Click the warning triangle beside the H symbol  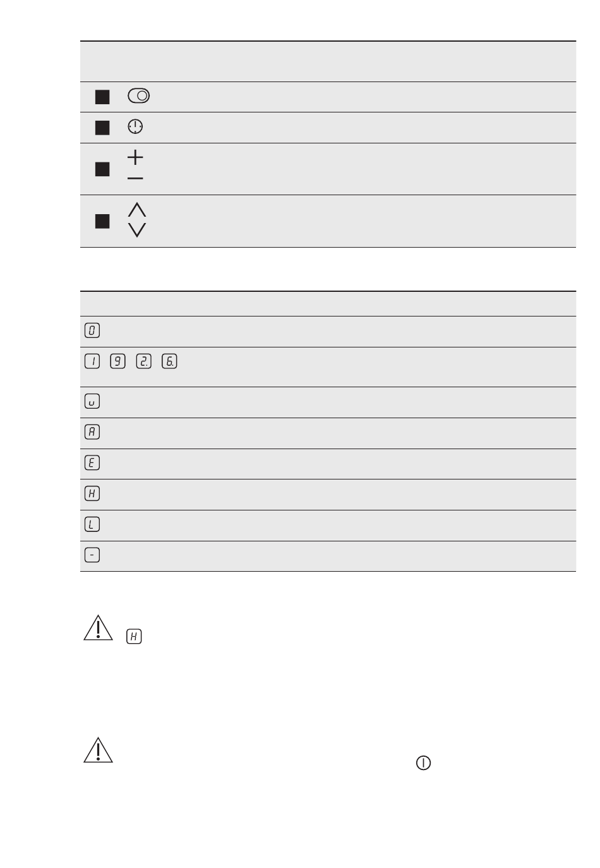click(x=98, y=628)
